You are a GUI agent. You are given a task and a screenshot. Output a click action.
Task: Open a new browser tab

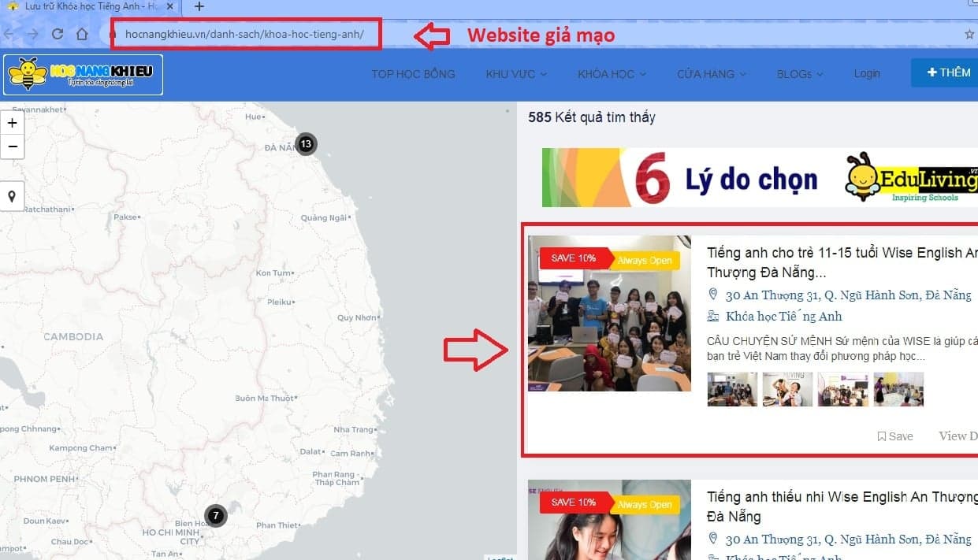click(x=199, y=6)
